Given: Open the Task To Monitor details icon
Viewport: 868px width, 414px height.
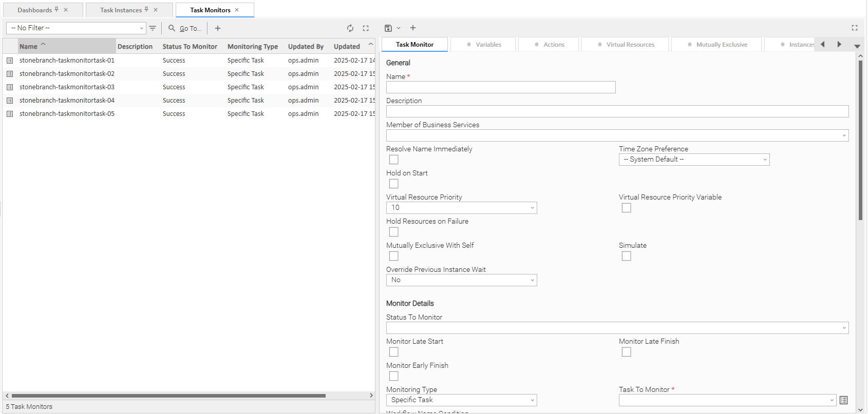Looking at the screenshot, I should (x=843, y=400).
